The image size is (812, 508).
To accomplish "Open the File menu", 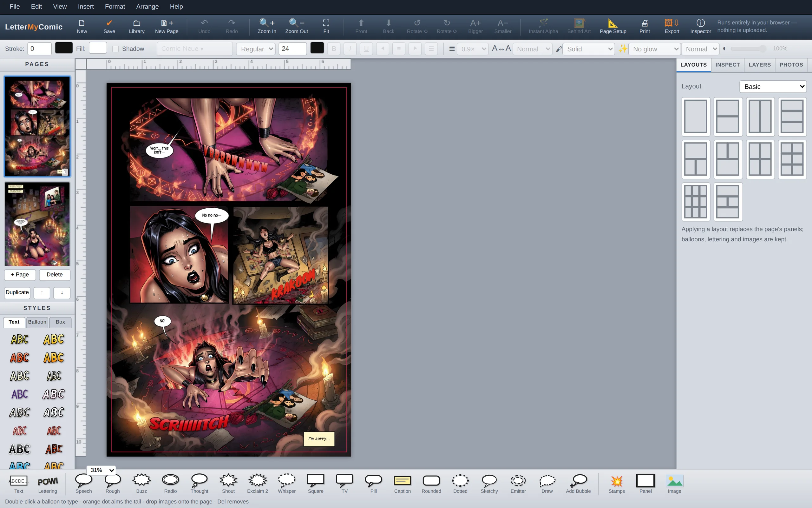I will [x=14, y=6].
